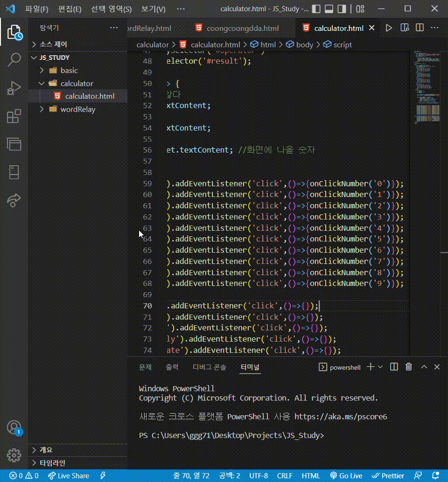Open the View menu
The image size is (448, 482).
[153, 9]
